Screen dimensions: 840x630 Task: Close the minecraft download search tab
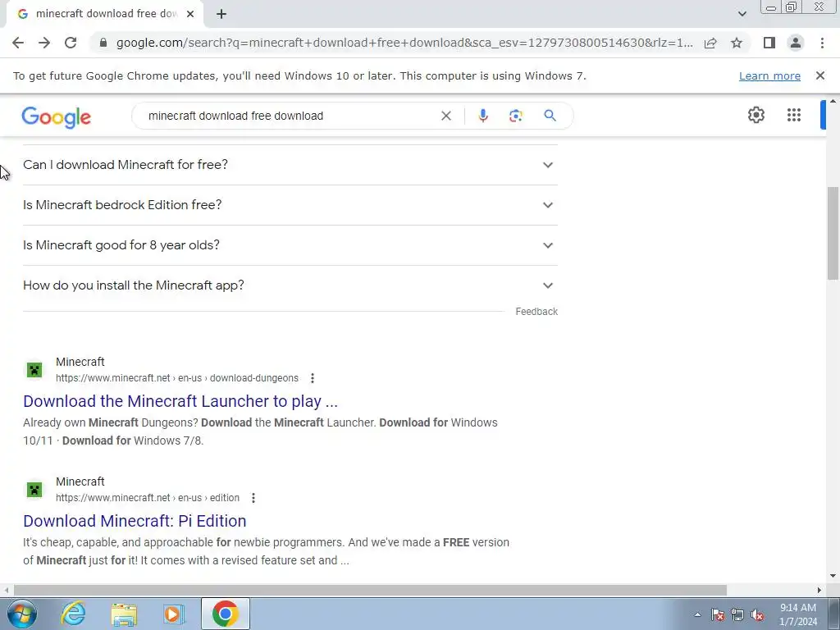(190, 14)
